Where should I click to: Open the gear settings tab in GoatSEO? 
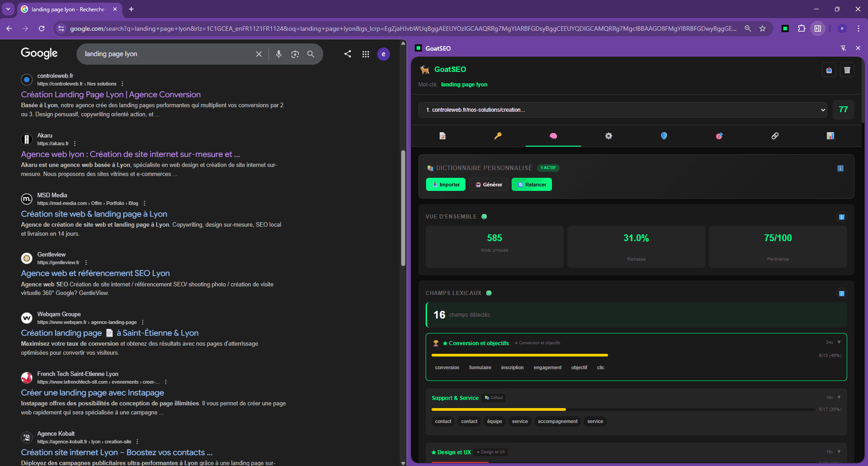coord(609,136)
